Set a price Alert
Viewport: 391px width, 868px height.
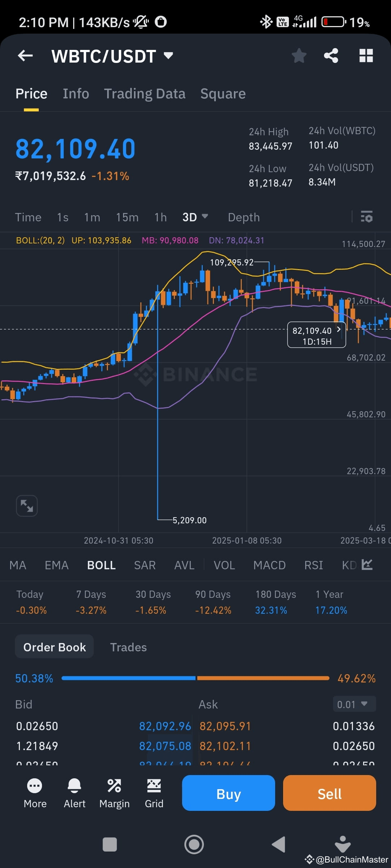[74, 793]
